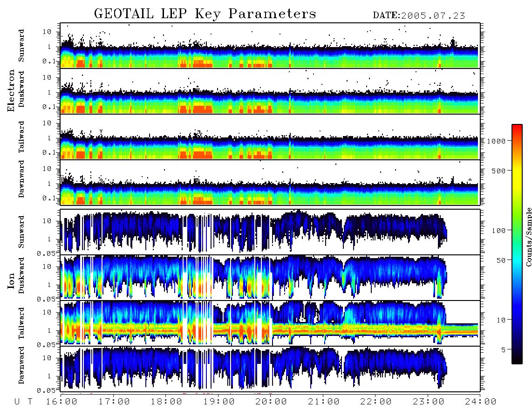Click the Ion Dawnward spectrogram panel
This screenshot has height=410, width=532.
click(270, 369)
